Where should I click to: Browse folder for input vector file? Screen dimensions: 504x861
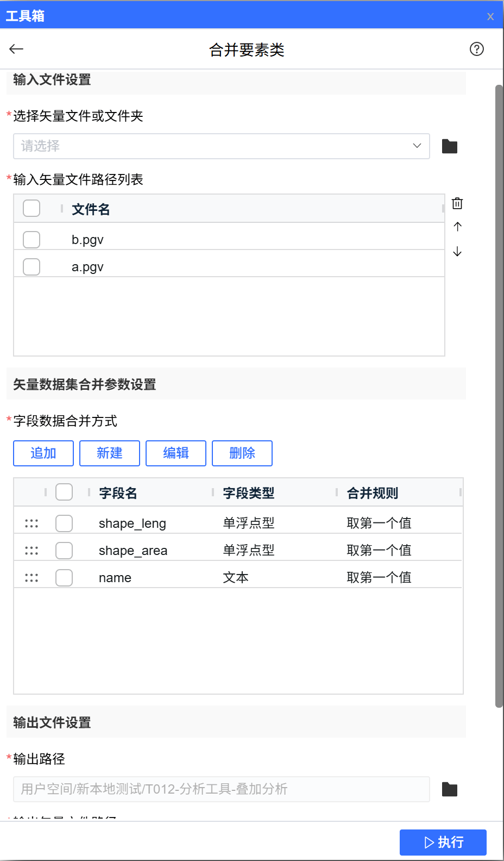(449, 146)
